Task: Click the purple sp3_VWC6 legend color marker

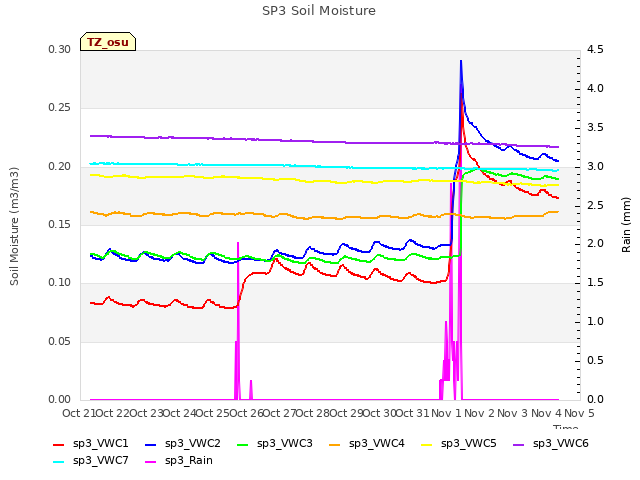Action: [519, 445]
